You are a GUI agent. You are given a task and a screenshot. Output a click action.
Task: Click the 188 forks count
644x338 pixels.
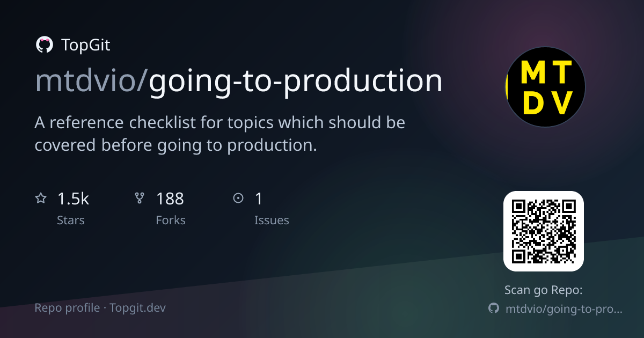pyautogui.click(x=170, y=199)
